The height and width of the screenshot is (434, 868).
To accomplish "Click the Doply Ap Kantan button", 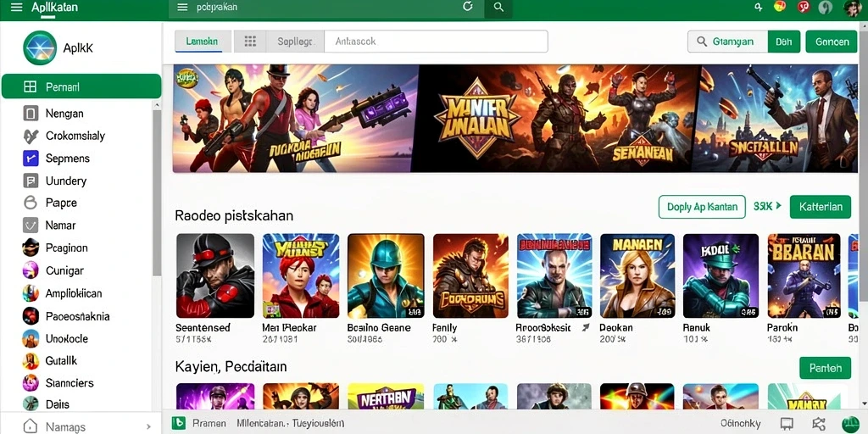I will tap(703, 207).
